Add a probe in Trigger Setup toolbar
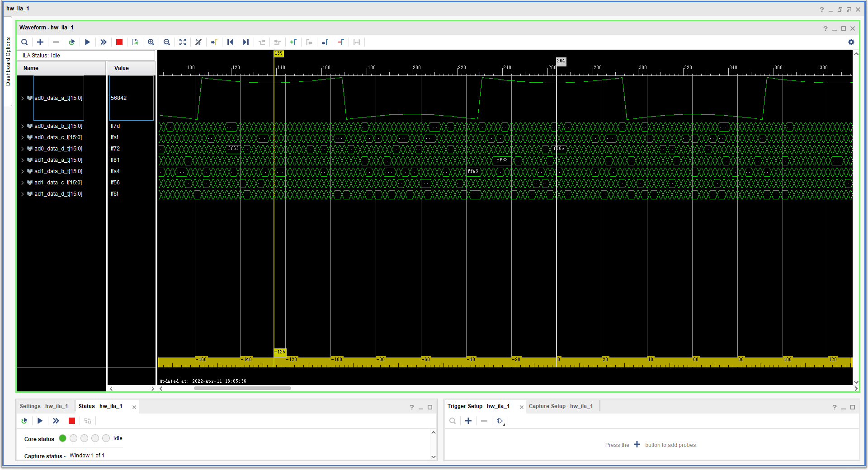Viewport: 868px width, 470px height. (468, 421)
